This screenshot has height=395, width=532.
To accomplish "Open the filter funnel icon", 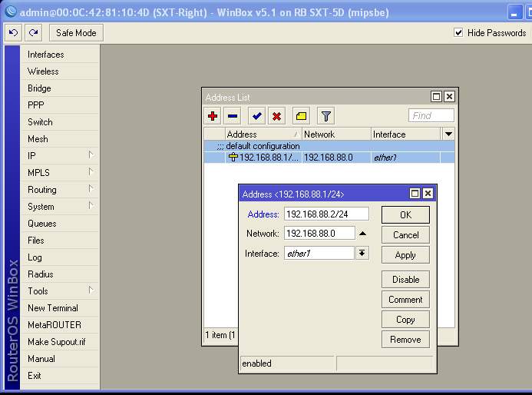I will pyautogui.click(x=325, y=116).
